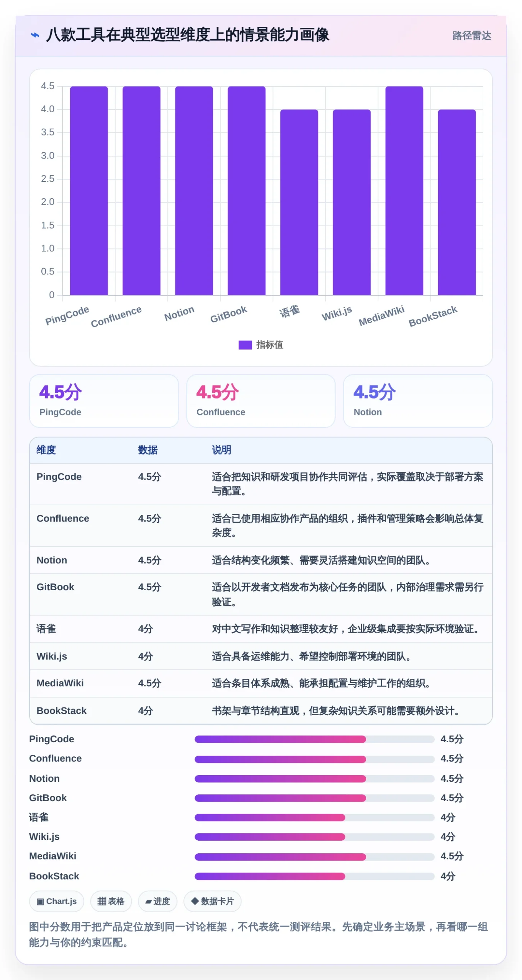Viewport: 522px width, 980px height.
Task: Click the description starting 书架与章节结构直观
Action: (337, 711)
